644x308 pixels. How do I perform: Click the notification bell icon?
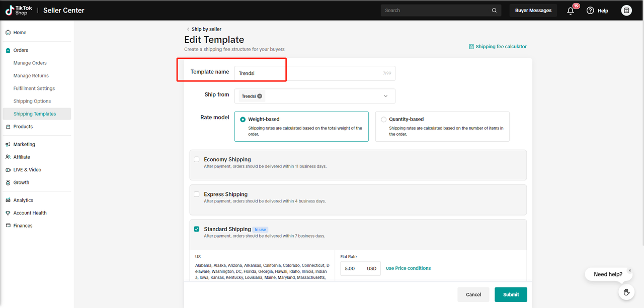pyautogui.click(x=571, y=11)
